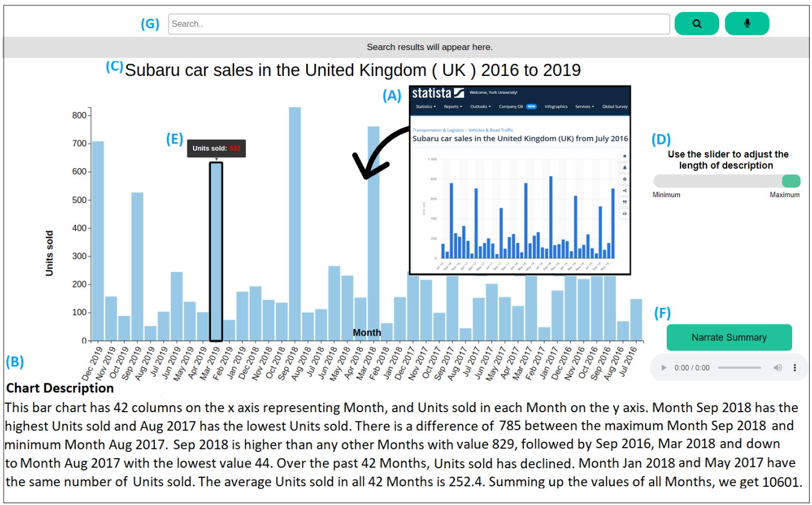Image resolution: width=812 pixels, height=505 pixels.
Task: Expand the Statistics dropdown menu
Action: (x=426, y=107)
